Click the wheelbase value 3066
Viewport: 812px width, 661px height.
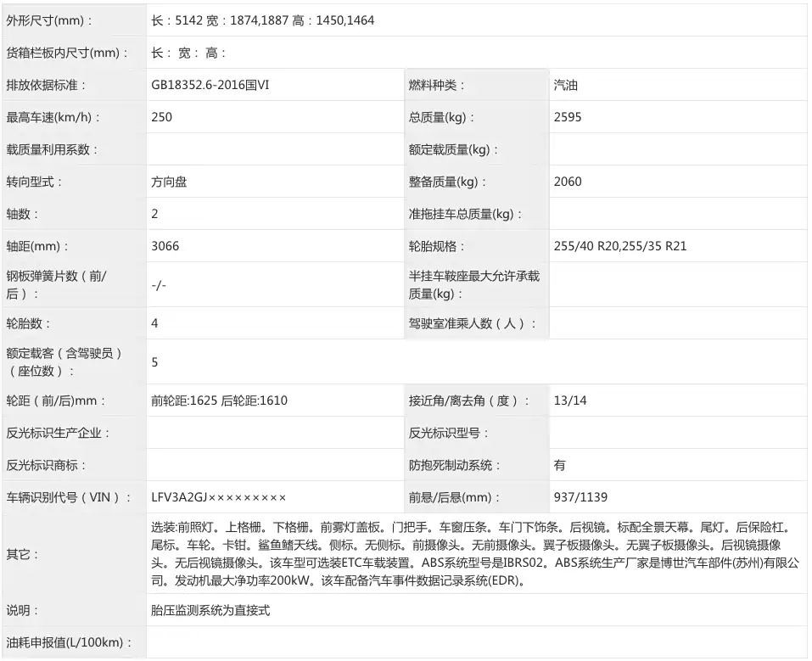coord(165,246)
